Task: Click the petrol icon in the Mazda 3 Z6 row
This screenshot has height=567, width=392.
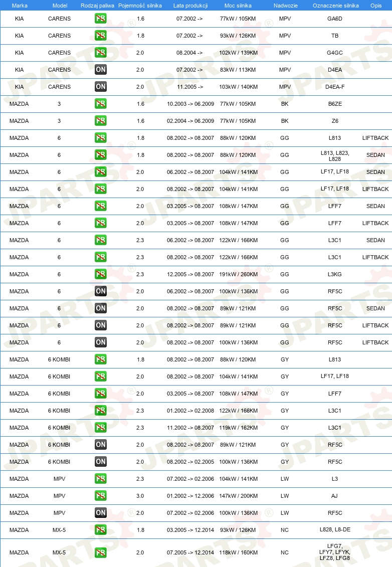Action: (x=101, y=121)
